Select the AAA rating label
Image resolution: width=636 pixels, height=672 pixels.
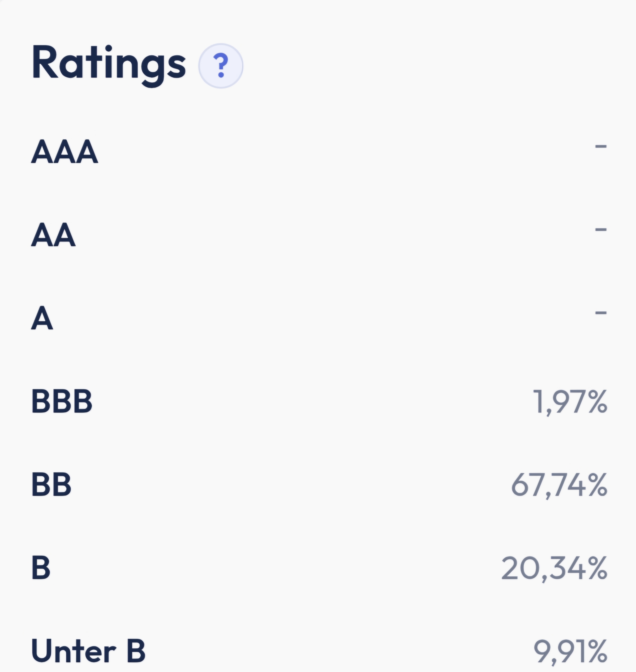coord(65,151)
